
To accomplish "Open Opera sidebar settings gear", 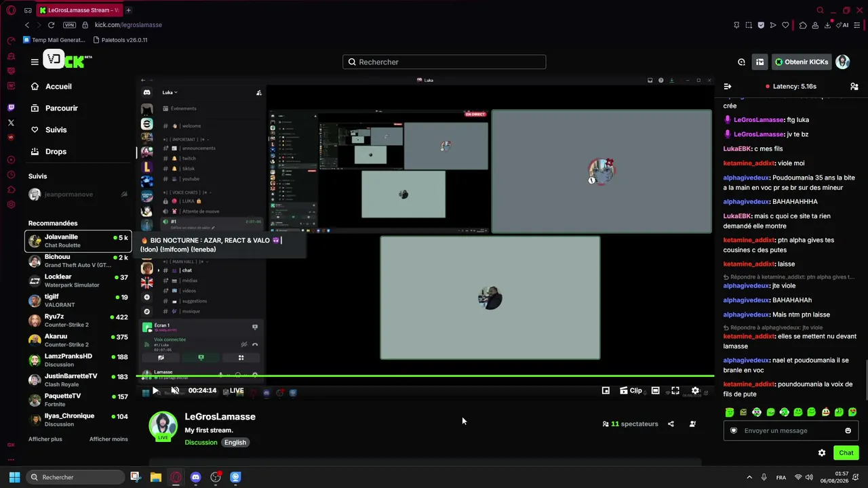I will pyautogui.click(x=11, y=204).
